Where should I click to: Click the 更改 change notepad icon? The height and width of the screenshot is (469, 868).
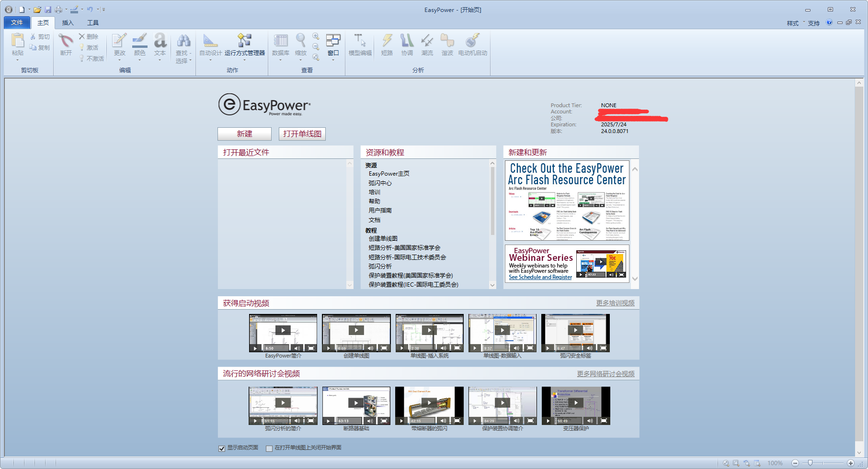pos(119,40)
